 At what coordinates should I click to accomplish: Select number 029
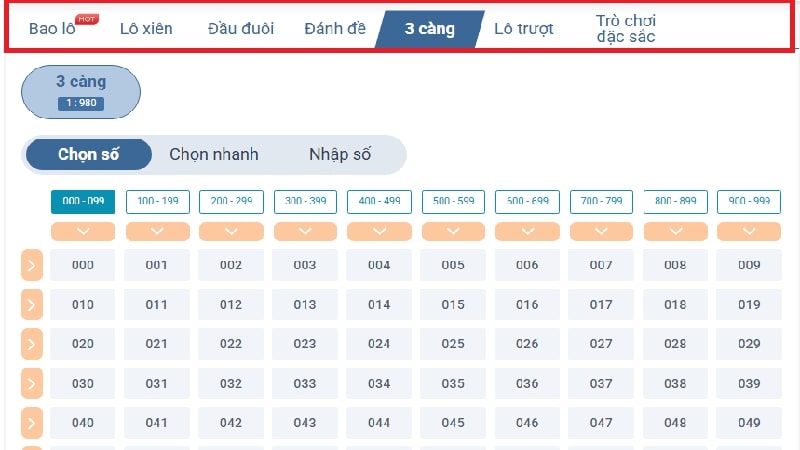[x=749, y=344]
